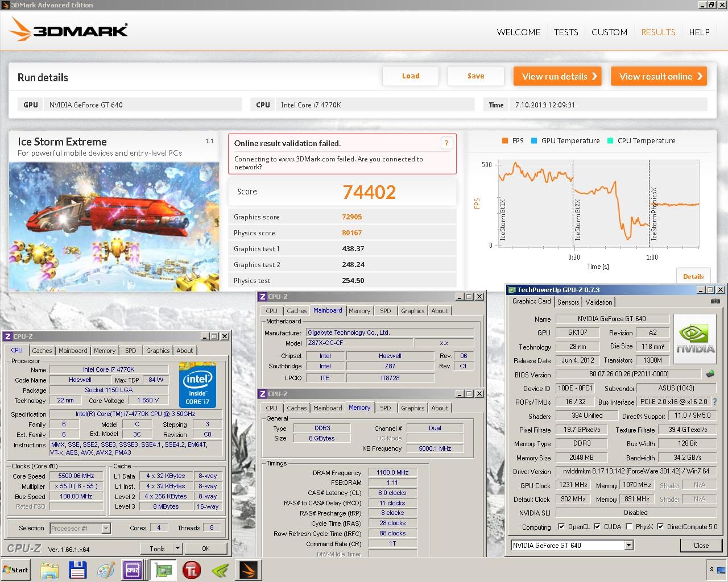Click the BIOS Version field in GPU-Z
This screenshot has width=728, height=582.
coord(628,374)
